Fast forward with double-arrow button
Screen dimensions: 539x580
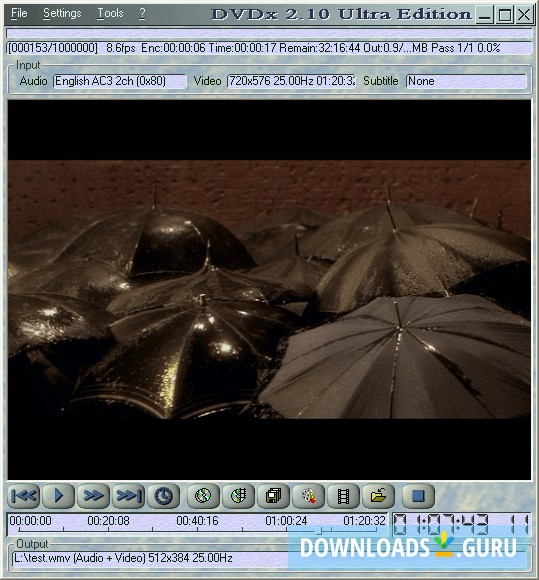[x=93, y=496]
